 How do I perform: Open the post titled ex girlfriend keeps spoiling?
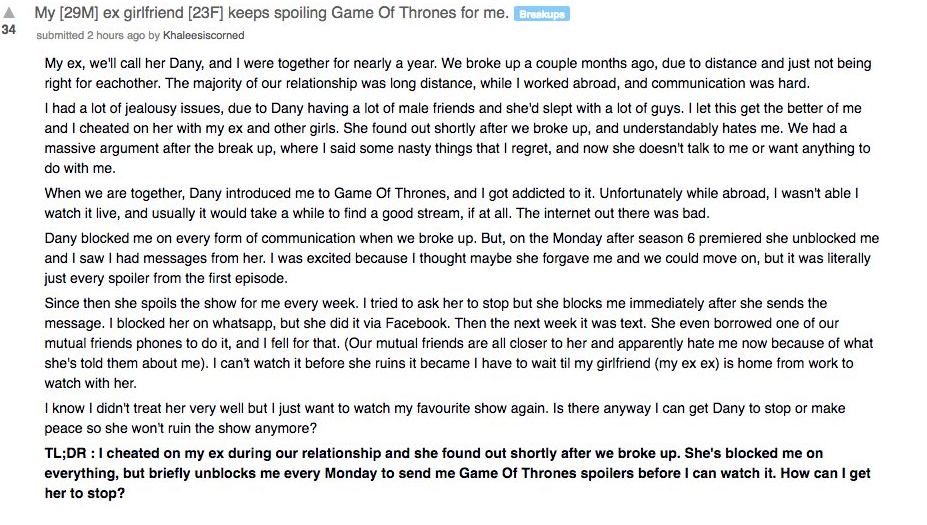(271, 13)
